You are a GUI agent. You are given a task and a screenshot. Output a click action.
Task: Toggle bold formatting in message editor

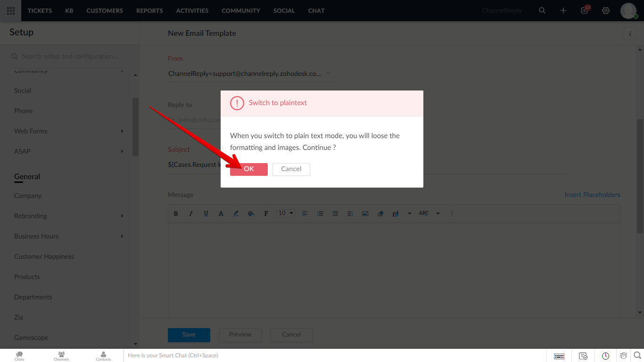click(176, 214)
